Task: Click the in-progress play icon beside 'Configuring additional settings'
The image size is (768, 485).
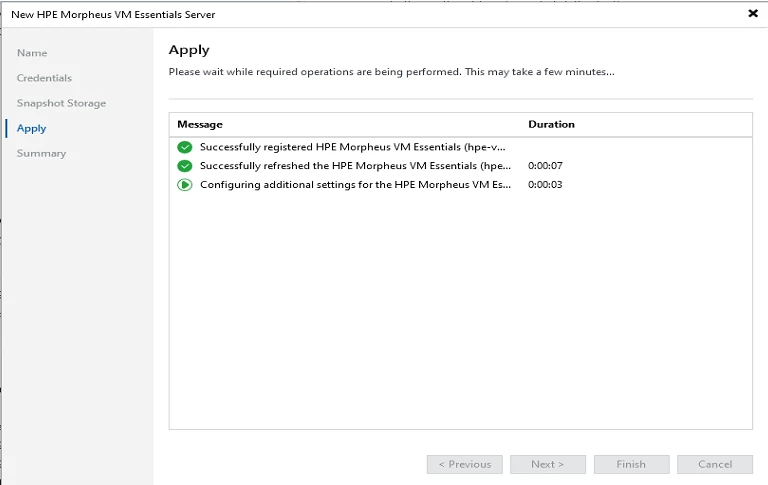Action: click(x=184, y=185)
